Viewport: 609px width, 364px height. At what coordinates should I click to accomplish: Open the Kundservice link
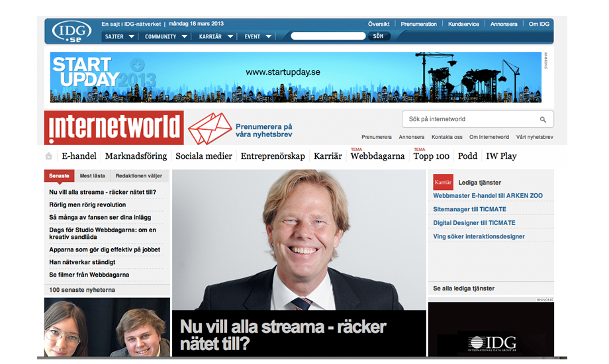(x=463, y=24)
